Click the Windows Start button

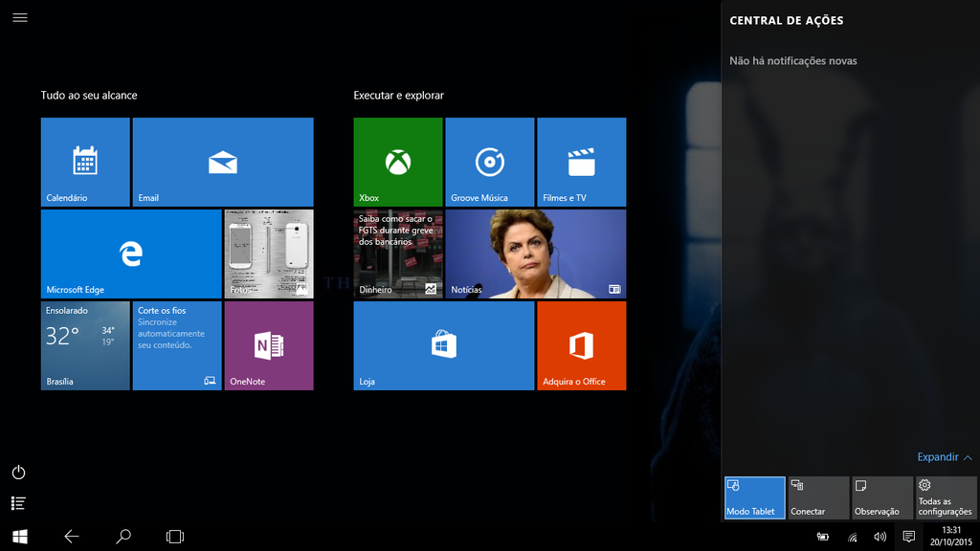click(20, 537)
